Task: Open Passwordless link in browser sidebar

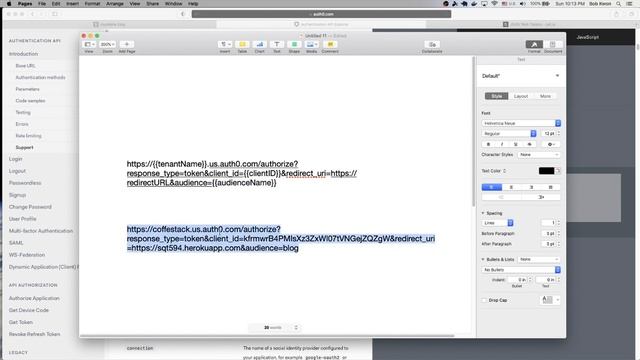Action: (x=25, y=183)
